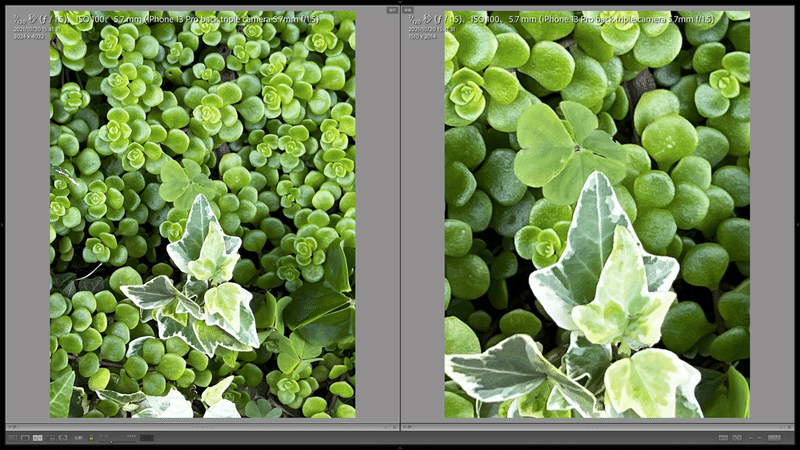The image size is (800, 450).
Task: Adjust the Zoom slider handle
Action: pyautogui.click(x=111, y=441)
